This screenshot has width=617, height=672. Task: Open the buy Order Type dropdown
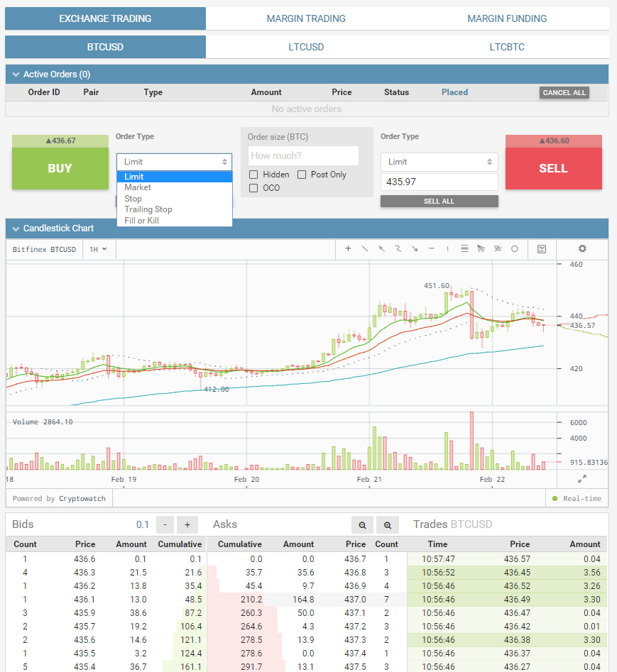tap(174, 162)
